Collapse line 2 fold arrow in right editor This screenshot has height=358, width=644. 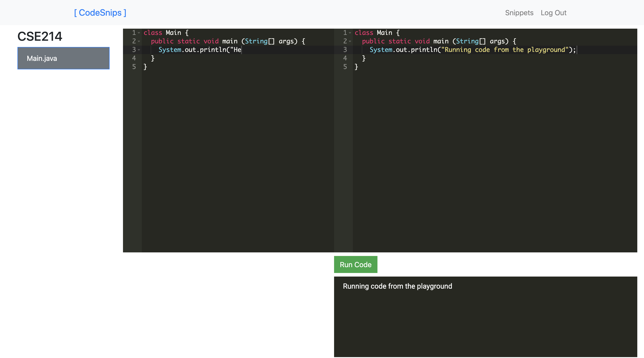350,41
